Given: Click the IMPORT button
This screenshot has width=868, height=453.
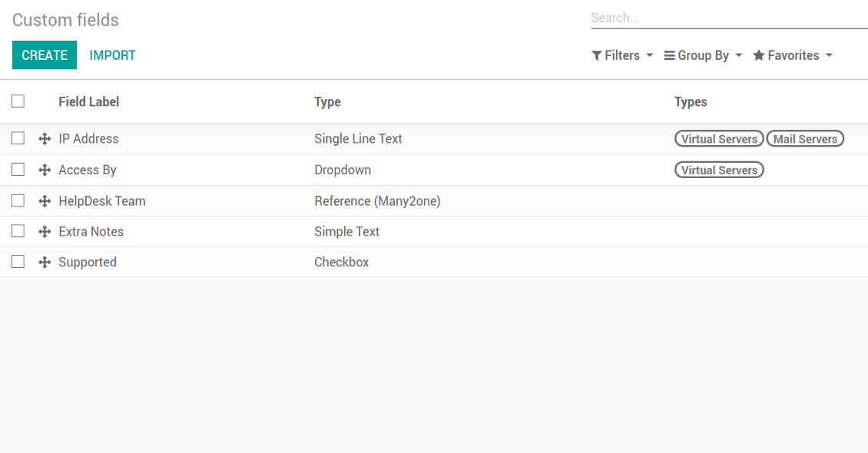Looking at the screenshot, I should click(112, 55).
